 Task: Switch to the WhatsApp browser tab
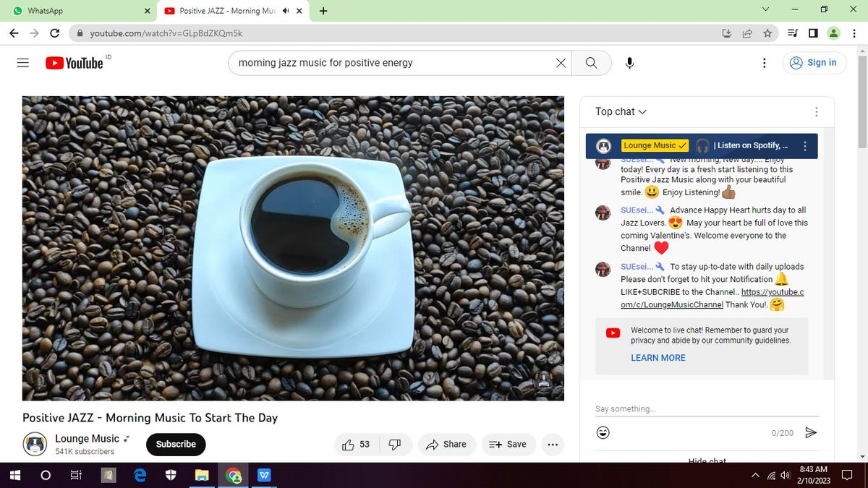(79, 11)
